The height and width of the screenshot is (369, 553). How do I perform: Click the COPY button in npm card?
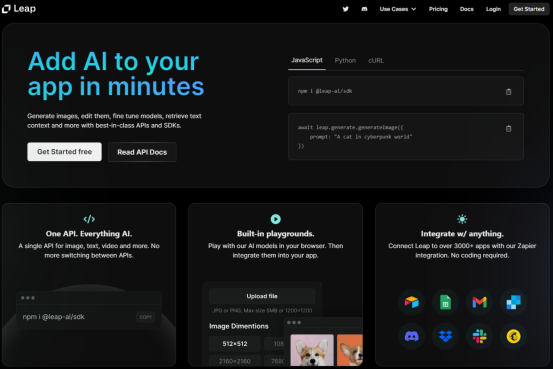pyautogui.click(x=146, y=317)
